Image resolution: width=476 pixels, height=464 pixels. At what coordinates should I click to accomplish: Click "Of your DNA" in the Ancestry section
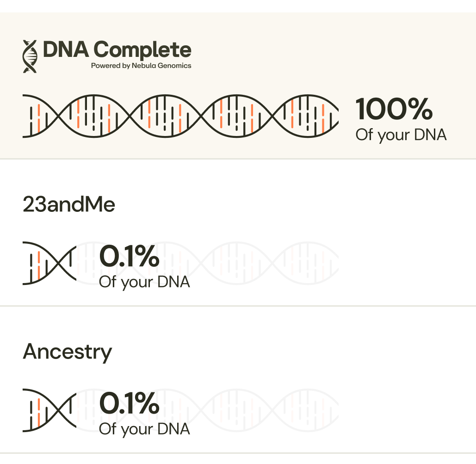pyautogui.click(x=144, y=429)
